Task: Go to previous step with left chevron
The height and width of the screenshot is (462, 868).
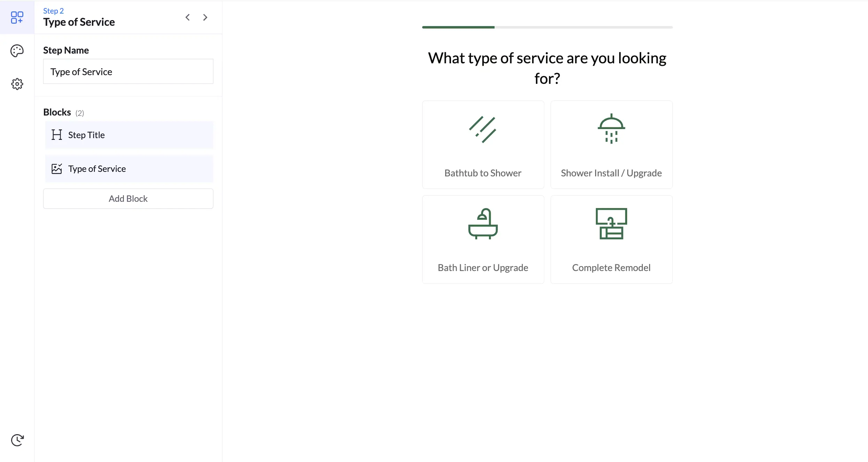Action: point(188,17)
